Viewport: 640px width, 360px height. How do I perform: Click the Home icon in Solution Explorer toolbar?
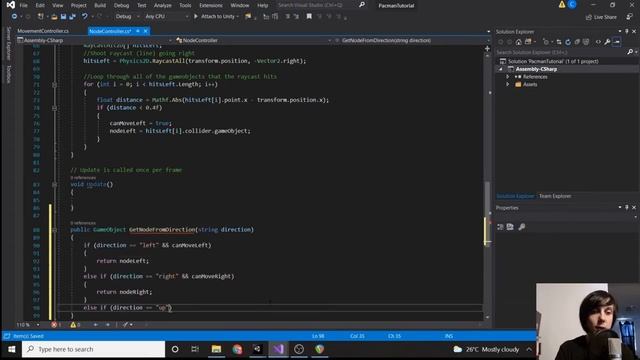click(518, 42)
